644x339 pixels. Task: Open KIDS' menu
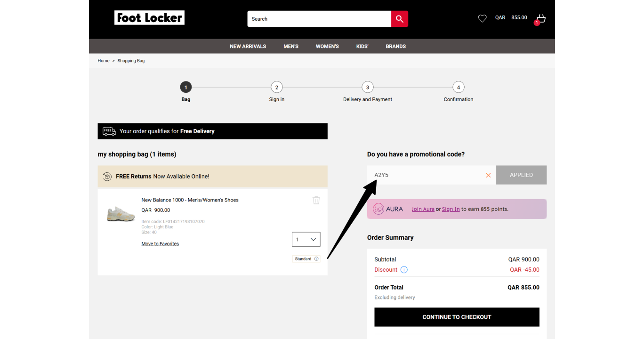pyautogui.click(x=362, y=46)
